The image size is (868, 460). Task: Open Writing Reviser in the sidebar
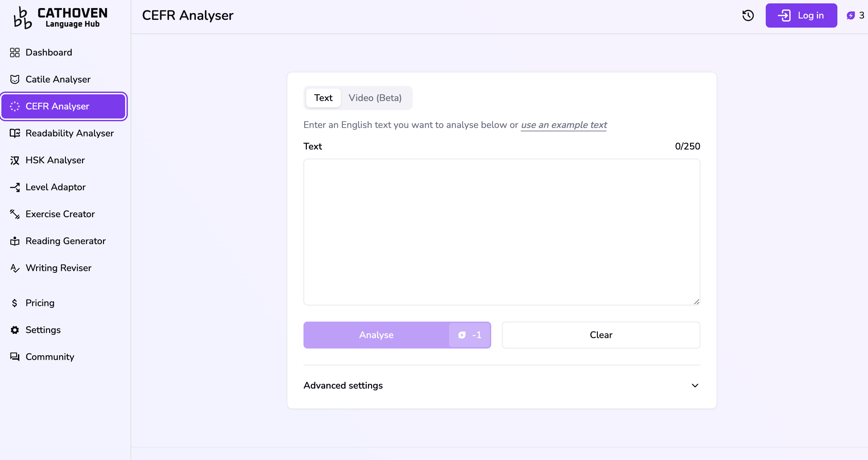coord(58,268)
